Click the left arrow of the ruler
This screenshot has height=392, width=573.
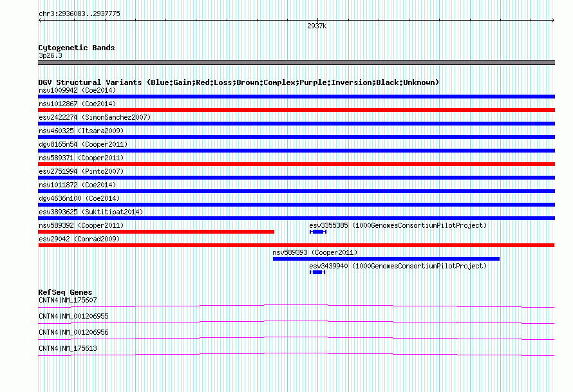(41, 21)
